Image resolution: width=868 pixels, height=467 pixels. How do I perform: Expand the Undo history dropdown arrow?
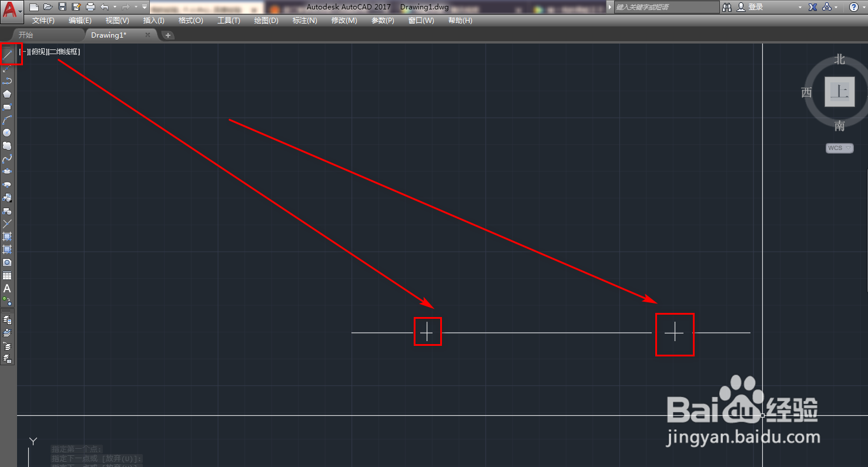[x=115, y=7]
